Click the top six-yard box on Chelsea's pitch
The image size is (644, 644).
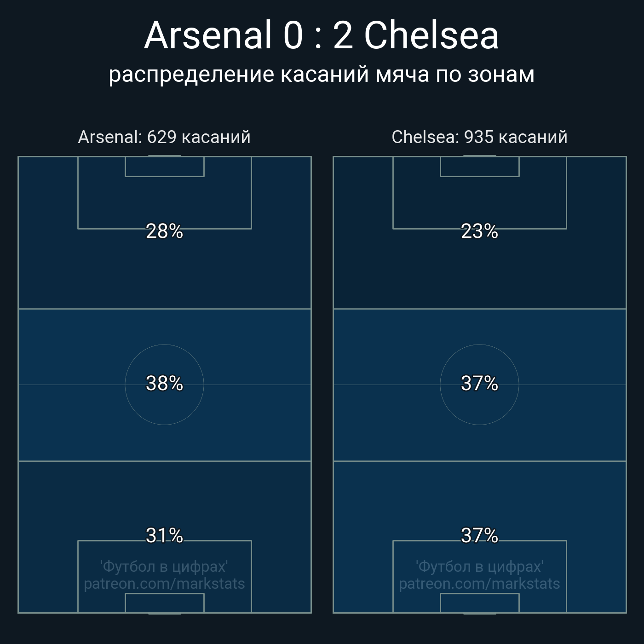point(479,167)
